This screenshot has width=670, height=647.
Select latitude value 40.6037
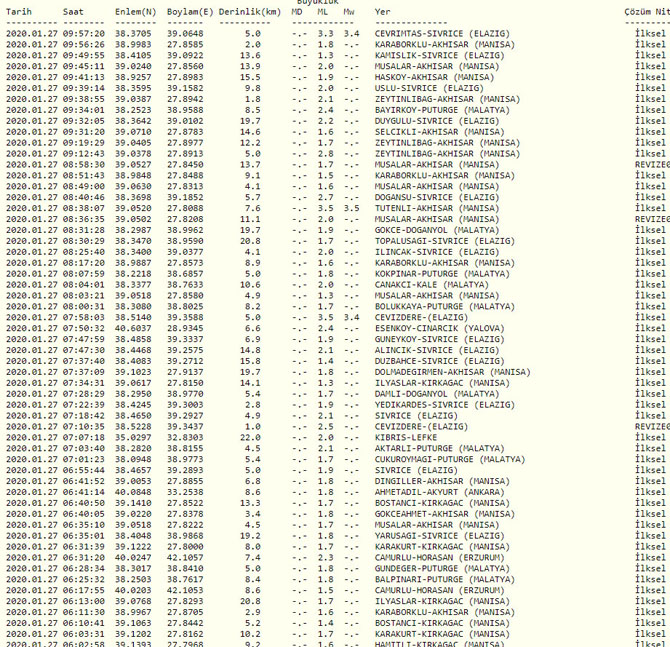[133, 329]
